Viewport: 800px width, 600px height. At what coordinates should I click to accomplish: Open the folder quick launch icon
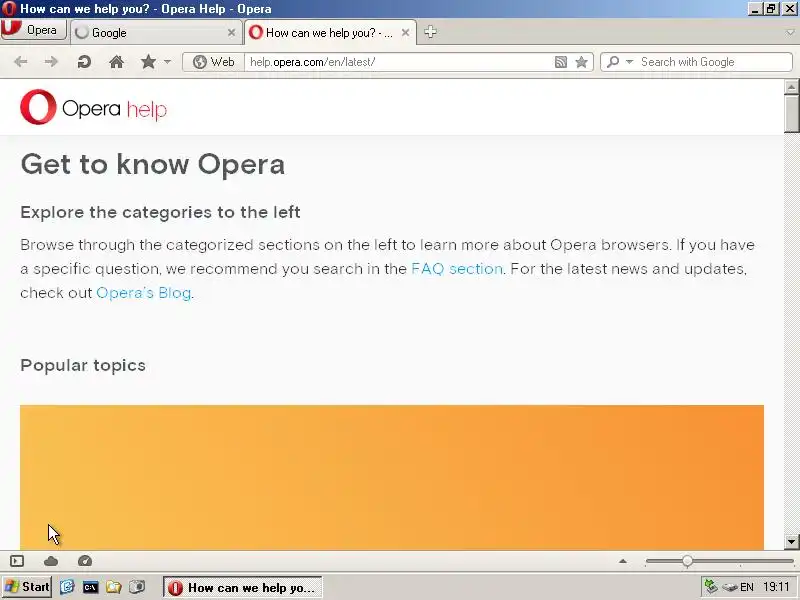pos(113,587)
